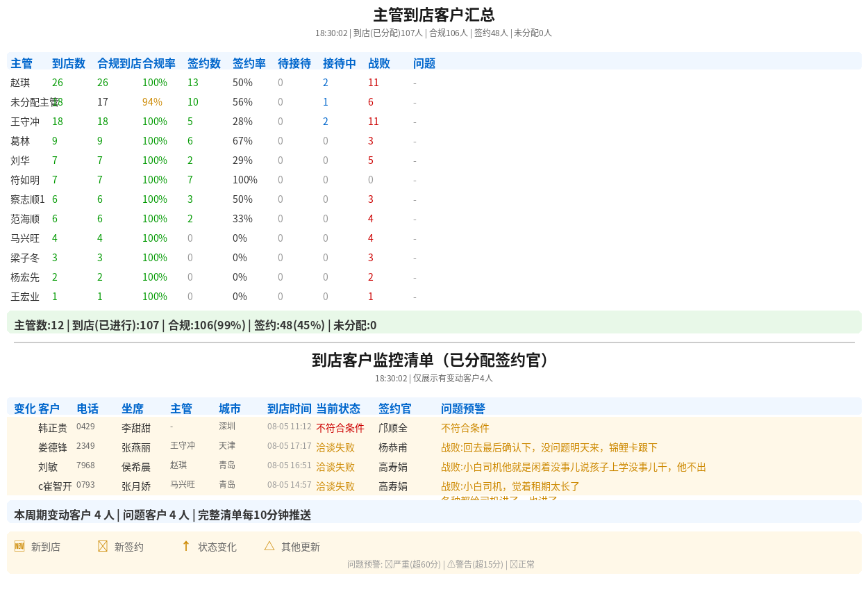The image size is (868, 603).
Task: Click city 天津
Action: coord(227,445)
